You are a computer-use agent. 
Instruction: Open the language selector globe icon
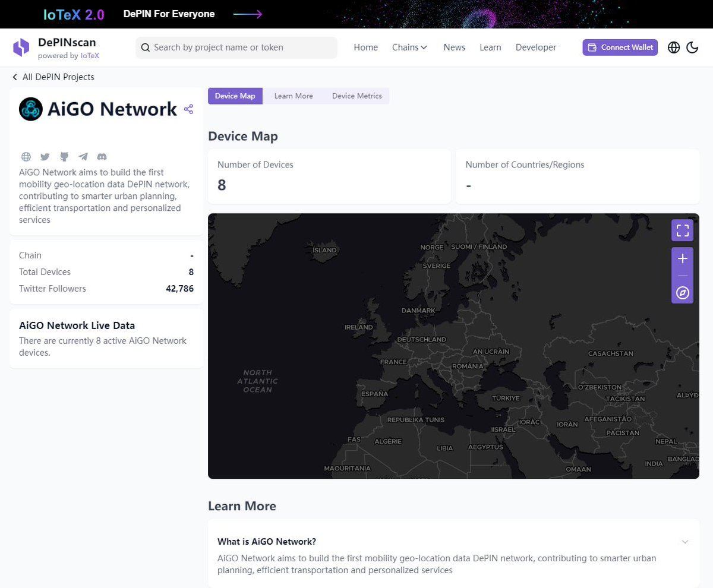(x=674, y=48)
